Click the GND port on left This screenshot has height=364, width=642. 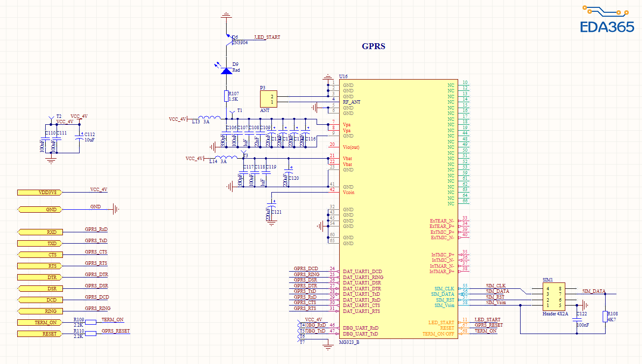click(40, 210)
